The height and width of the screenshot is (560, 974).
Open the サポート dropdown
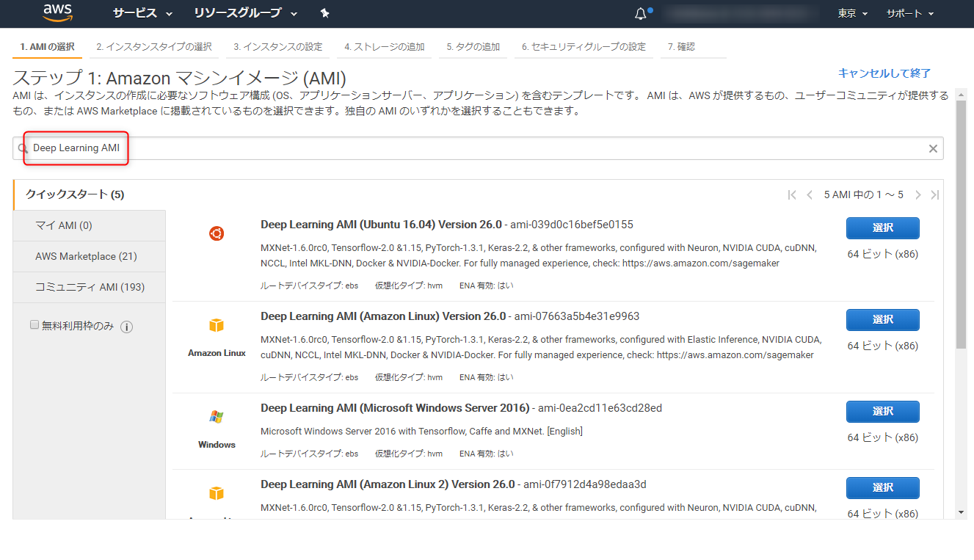tap(910, 13)
